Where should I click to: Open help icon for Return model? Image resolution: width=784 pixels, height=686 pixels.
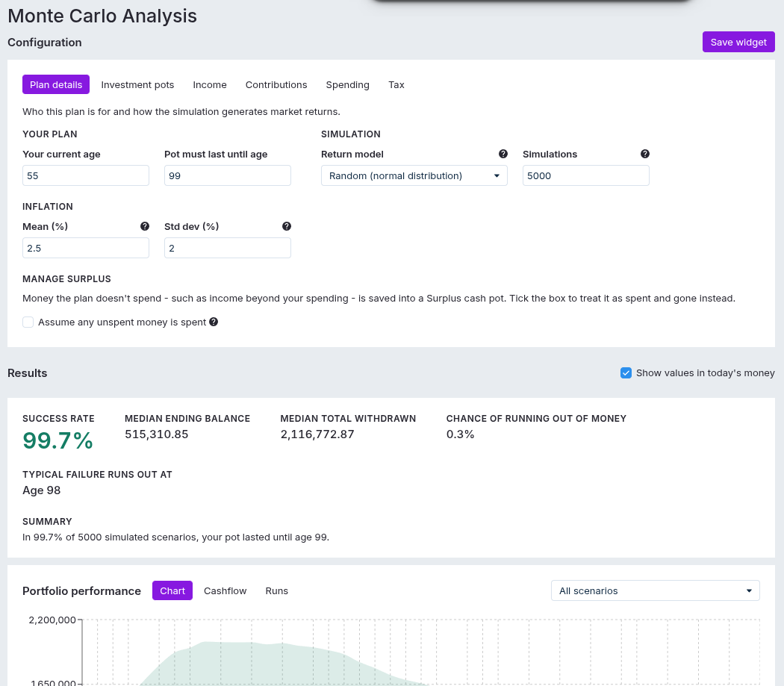[x=503, y=154]
